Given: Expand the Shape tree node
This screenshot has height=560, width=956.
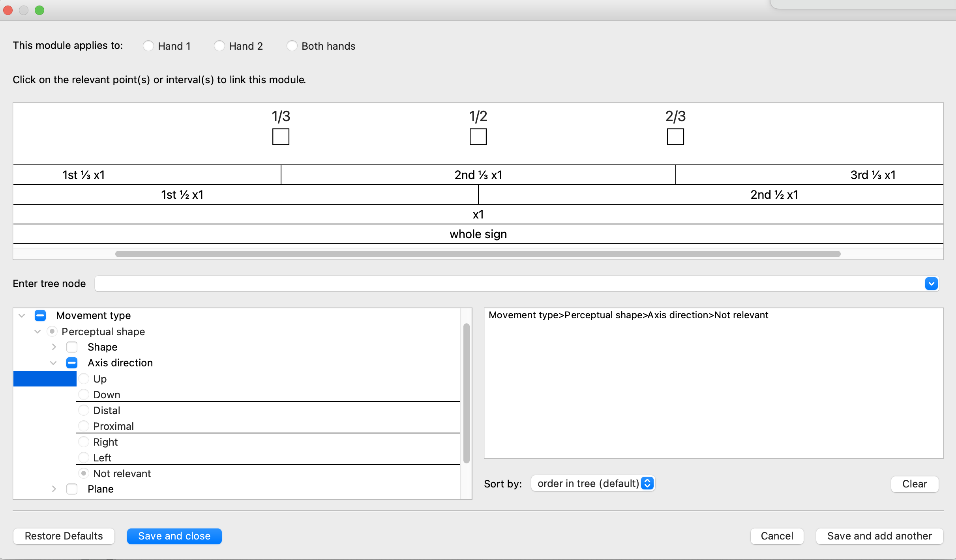Looking at the screenshot, I should pyautogui.click(x=54, y=347).
